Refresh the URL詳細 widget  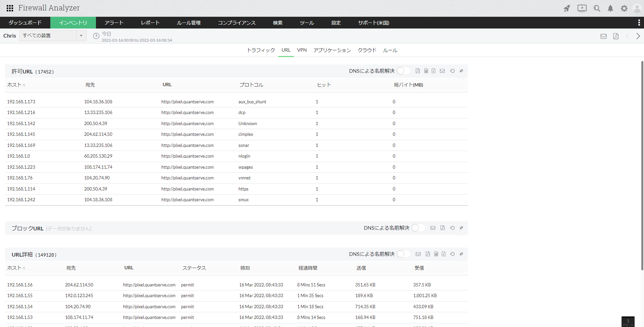(452, 254)
